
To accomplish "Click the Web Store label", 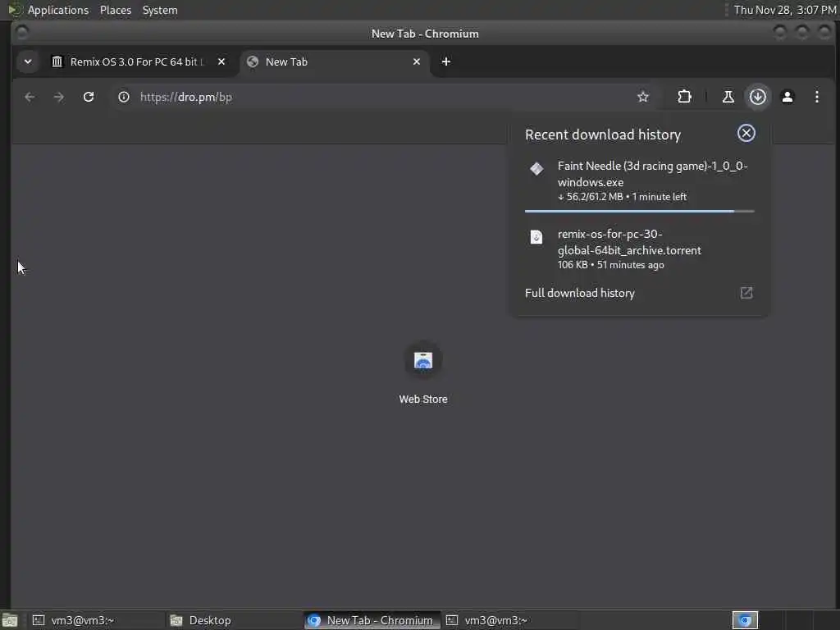I will pyautogui.click(x=423, y=399).
